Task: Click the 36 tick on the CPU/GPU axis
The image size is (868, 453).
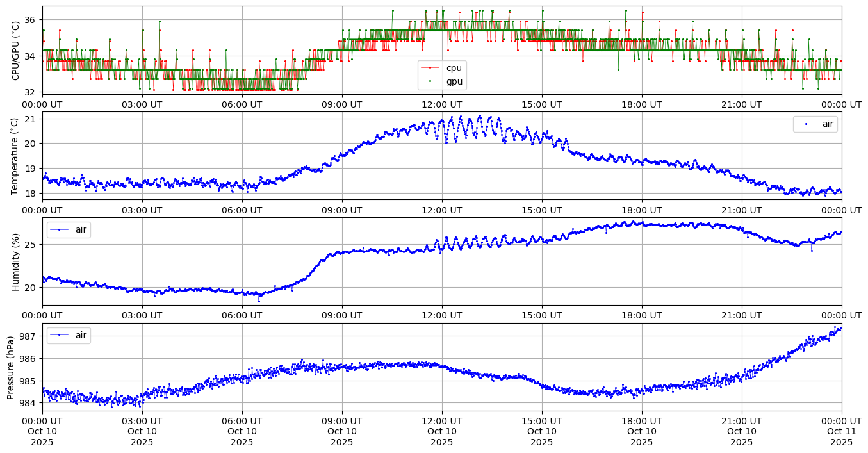Action: coord(30,20)
